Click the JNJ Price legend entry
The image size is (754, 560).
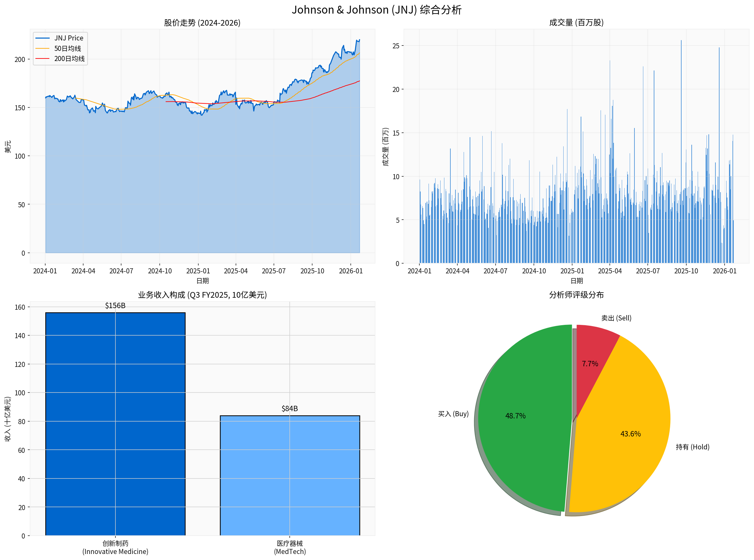(68, 38)
